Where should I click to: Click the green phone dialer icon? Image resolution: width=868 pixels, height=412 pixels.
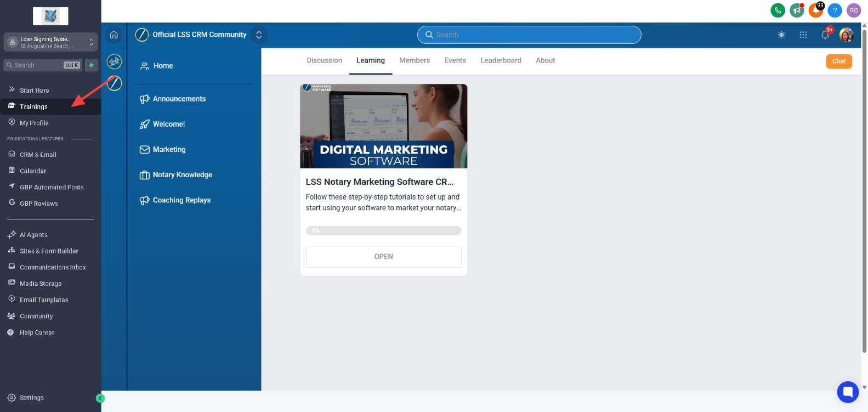tap(778, 10)
